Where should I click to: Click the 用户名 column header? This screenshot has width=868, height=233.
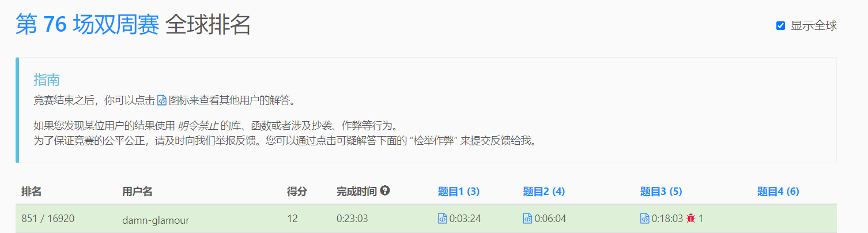[x=137, y=191]
